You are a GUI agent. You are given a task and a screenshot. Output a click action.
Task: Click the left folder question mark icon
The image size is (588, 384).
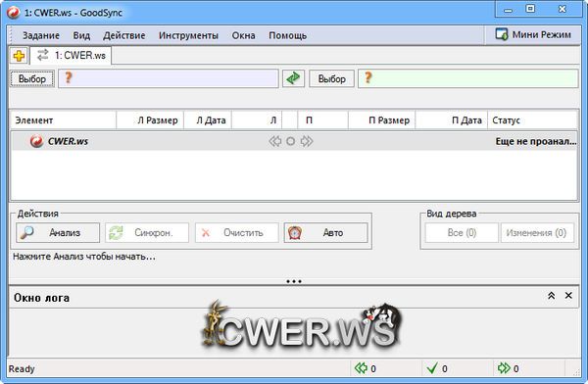pyautogui.click(x=68, y=77)
